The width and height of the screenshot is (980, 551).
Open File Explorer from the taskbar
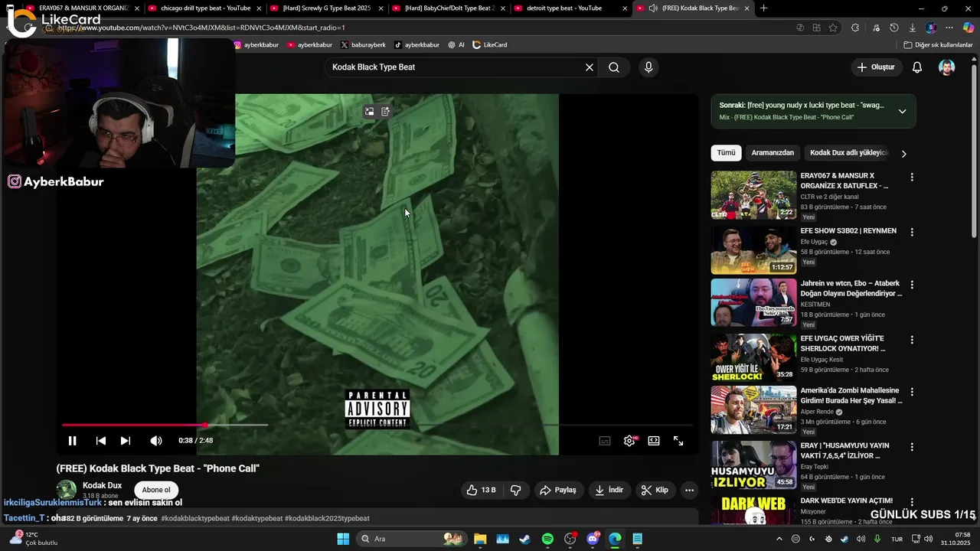pyautogui.click(x=480, y=539)
